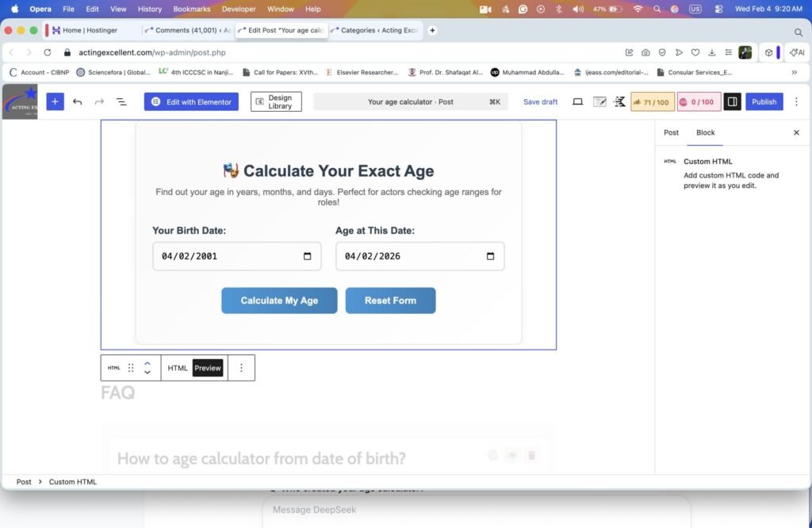Open the Document Overview list icon
Screen dimensions: 812x528
point(121,101)
